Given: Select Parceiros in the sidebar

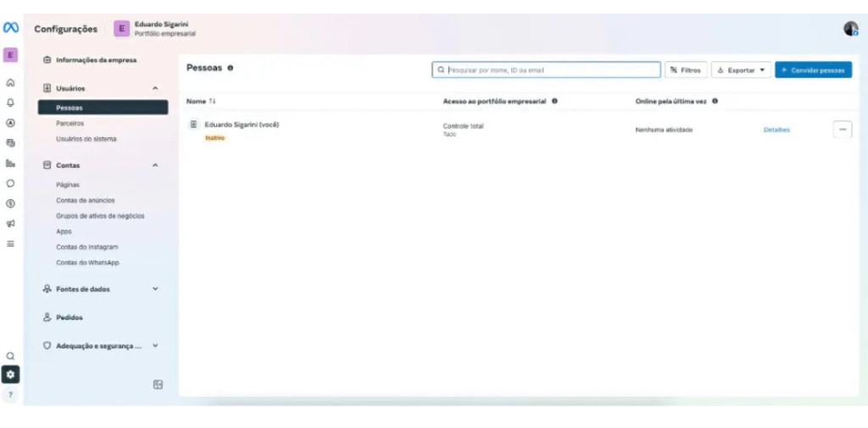Looking at the screenshot, I should (70, 123).
